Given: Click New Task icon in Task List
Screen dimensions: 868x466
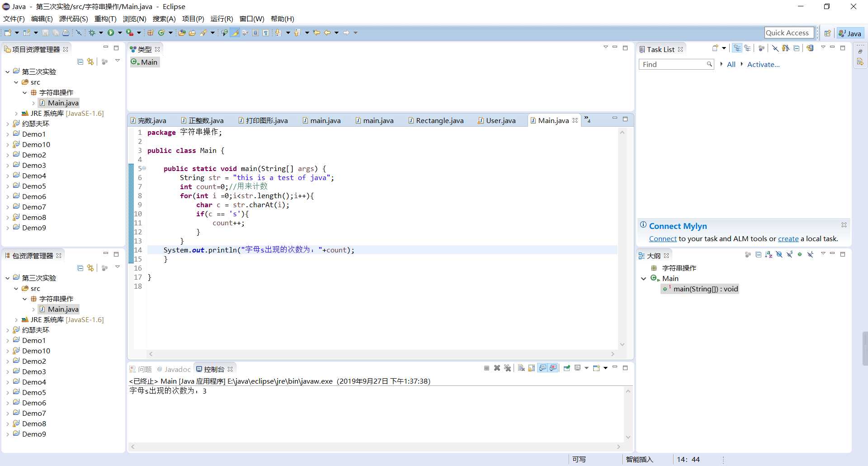Looking at the screenshot, I should click(715, 48).
